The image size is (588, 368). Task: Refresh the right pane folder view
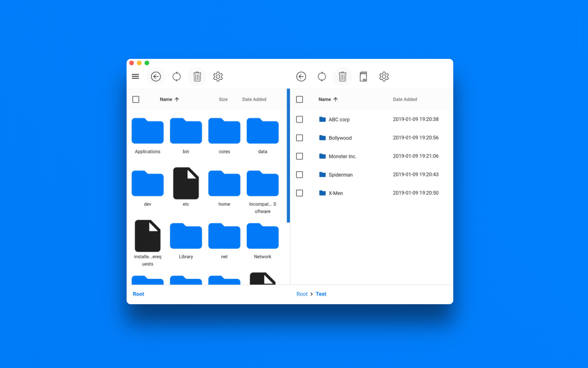(322, 76)
